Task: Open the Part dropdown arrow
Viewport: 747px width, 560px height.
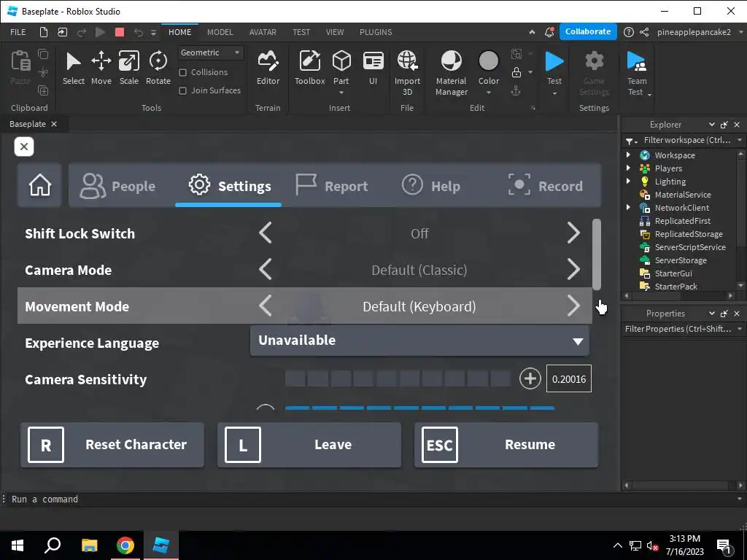Action: click(341, 93)
